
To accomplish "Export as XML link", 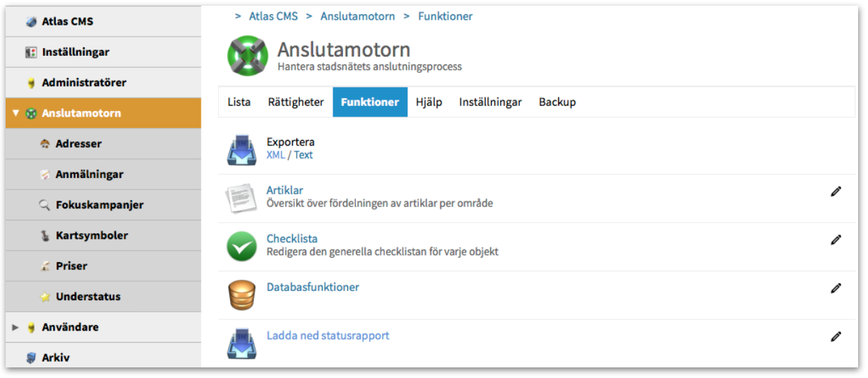I will [275, 155].
